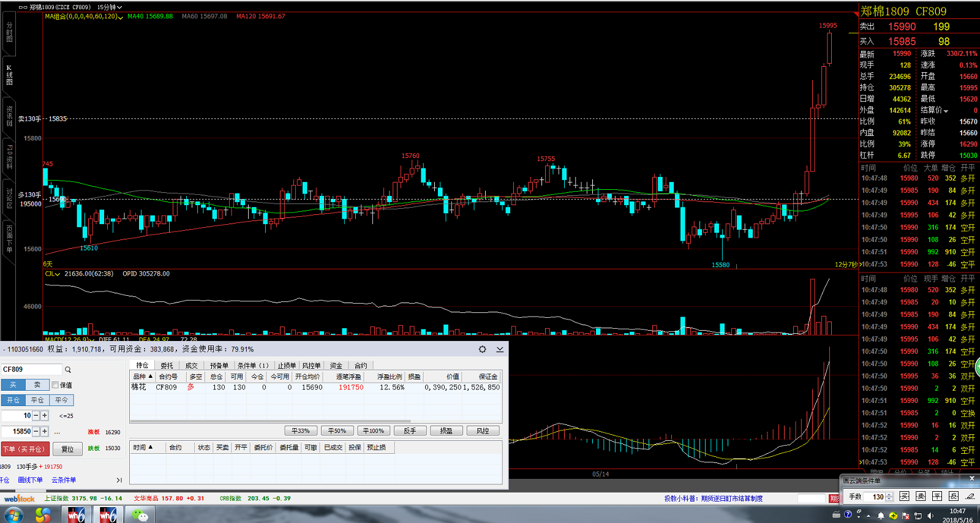Click the 买 icon in cloud order toolbar
Screen dimensions: 980x523
(x=904, y=496)
